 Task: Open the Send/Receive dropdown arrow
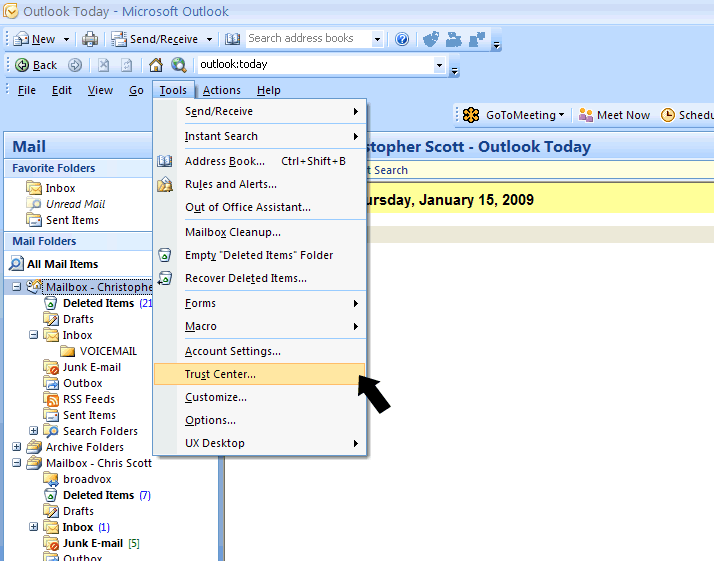coord(209,39)
